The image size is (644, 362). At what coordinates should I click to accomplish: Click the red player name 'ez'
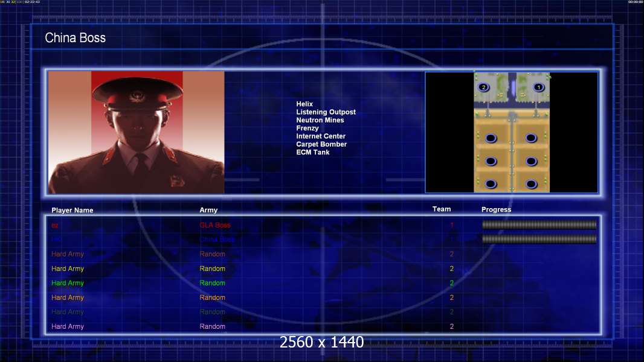54,226
